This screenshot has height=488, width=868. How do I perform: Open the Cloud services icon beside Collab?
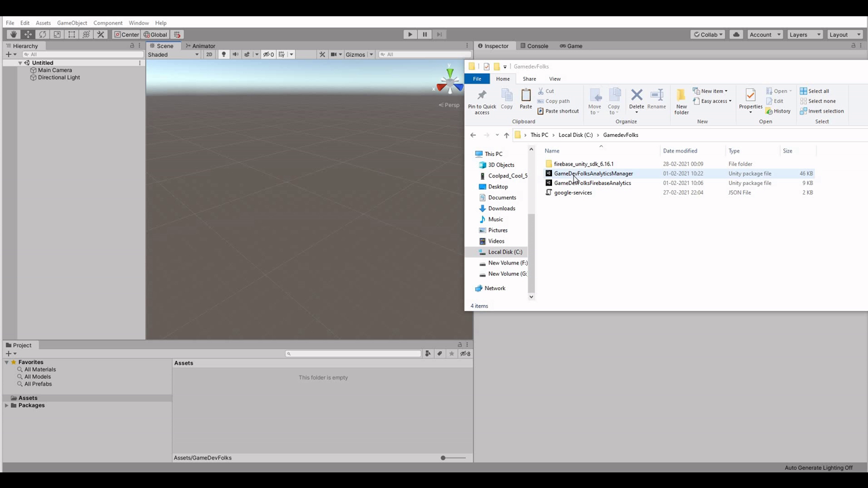click(x=736, y=35)
